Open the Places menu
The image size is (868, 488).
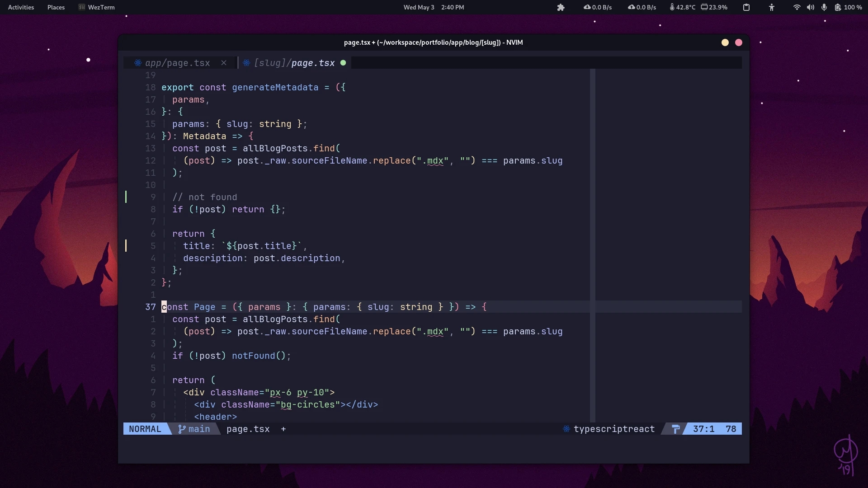tap(56, 7)
